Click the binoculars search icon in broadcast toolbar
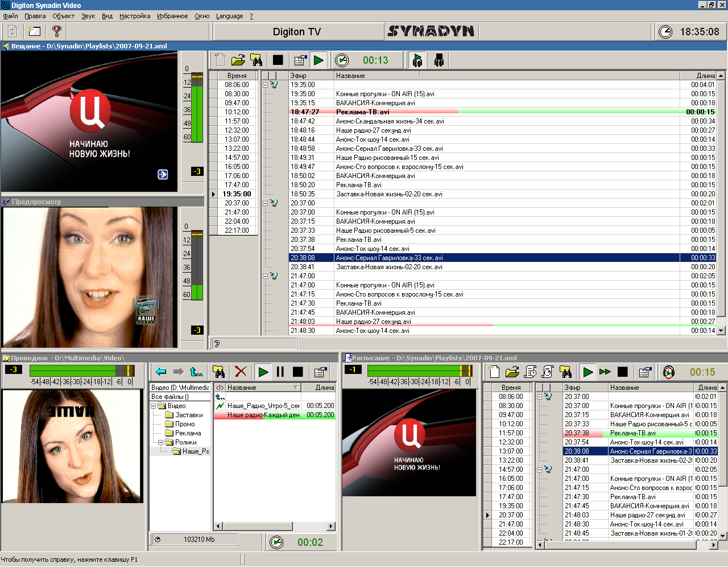This screenshot has width=728, height=568. pos(257,60)
